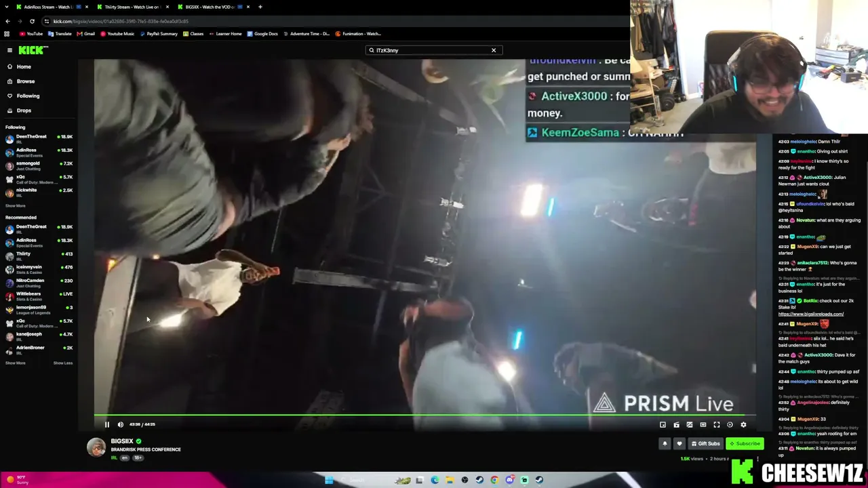Image resolution: width=868 pixels, height=488 pixels.
Task: Open Classes bookmark
Action: pyautogui.click(x=193, y=34)
